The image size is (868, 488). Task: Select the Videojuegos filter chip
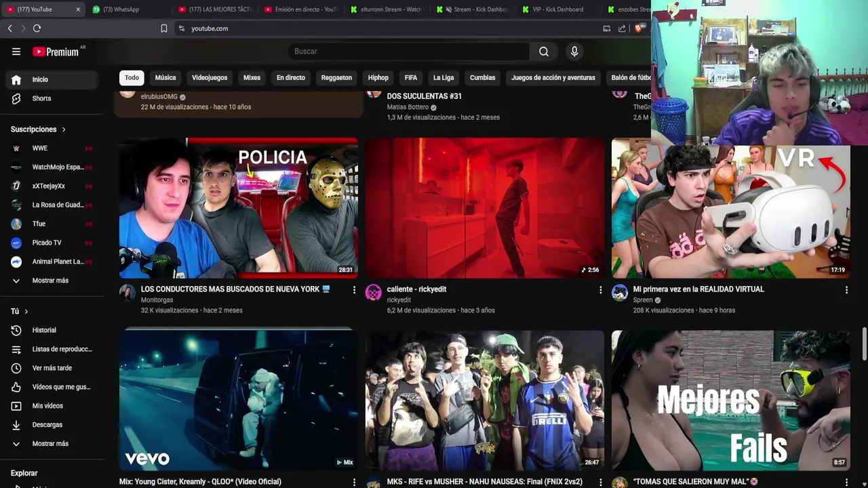point(210,77)
